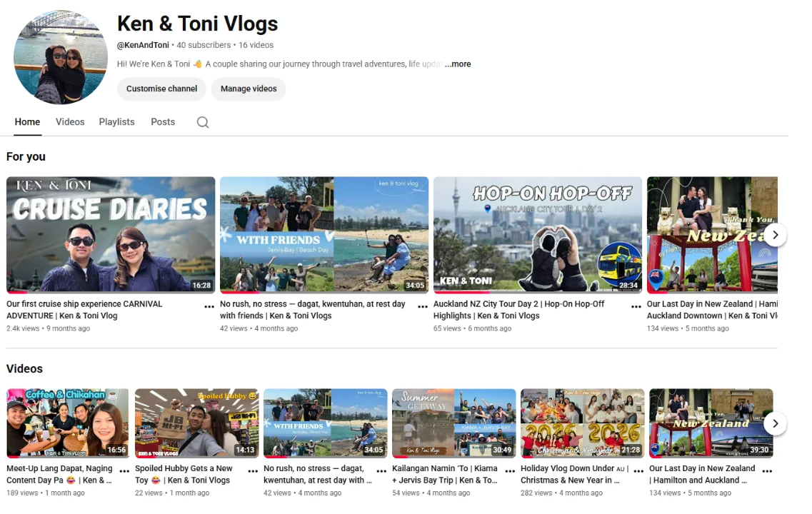Open options for Videos row 'No rush, no stress'
Image resolution: width=812 pixels, height=514 pixels.
pyautogui.click(x=381, y=471)
